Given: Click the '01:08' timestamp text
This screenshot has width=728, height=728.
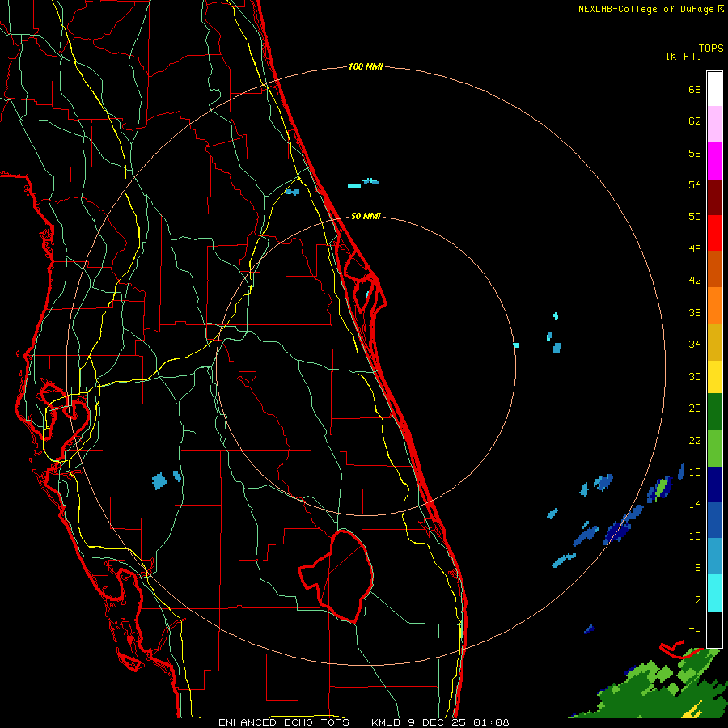Looking at the screenshot, I should point(491,722).
